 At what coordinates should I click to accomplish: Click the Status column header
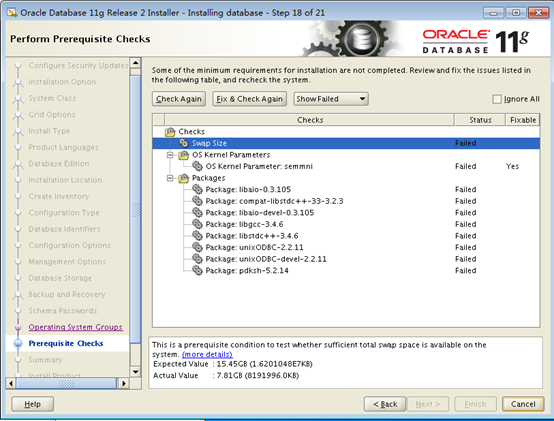pos(480,120)
